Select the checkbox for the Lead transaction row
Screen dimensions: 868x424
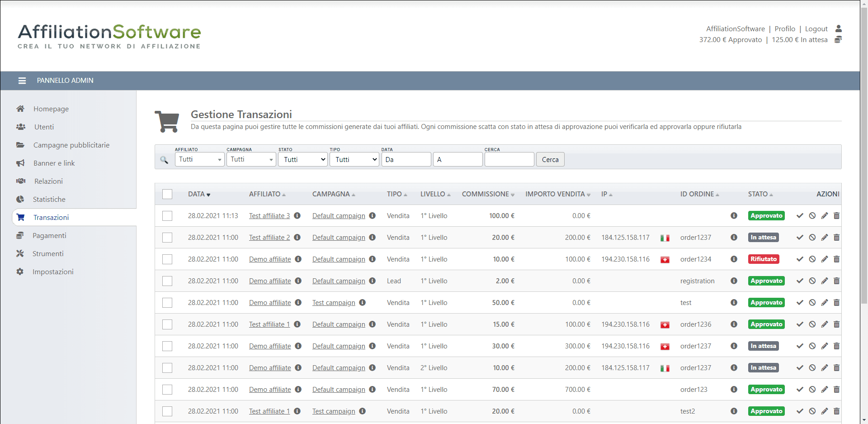[167, 281]
